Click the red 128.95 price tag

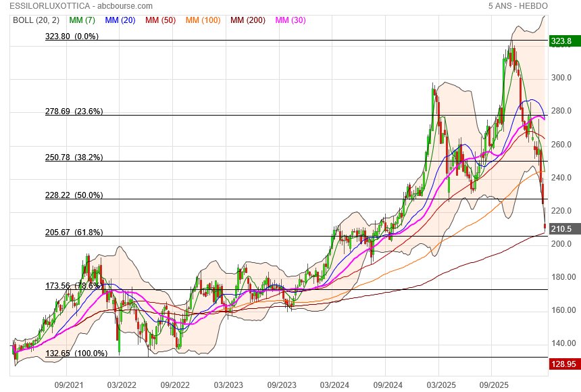[x=565, y=364]
